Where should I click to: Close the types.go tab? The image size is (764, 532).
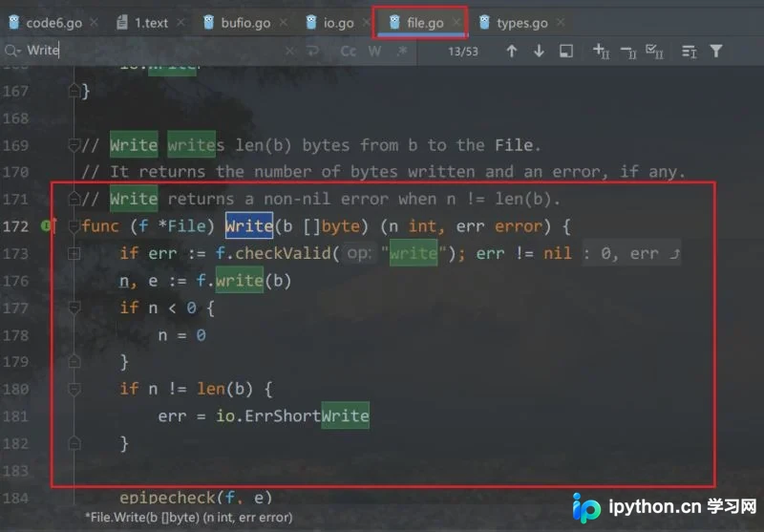(561, 22)
